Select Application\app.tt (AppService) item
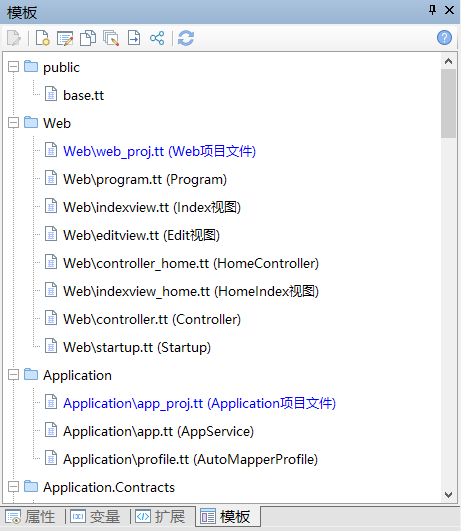 tap(159, 431)
